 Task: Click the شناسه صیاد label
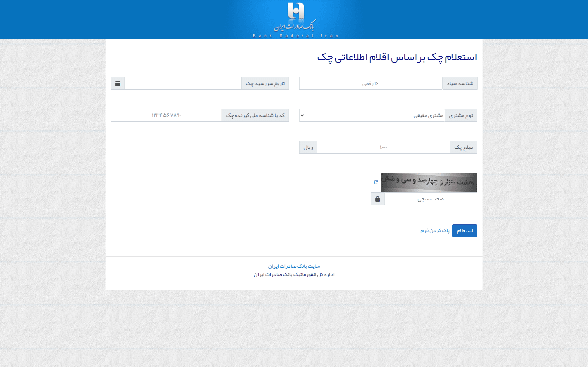tap(460, 83)
